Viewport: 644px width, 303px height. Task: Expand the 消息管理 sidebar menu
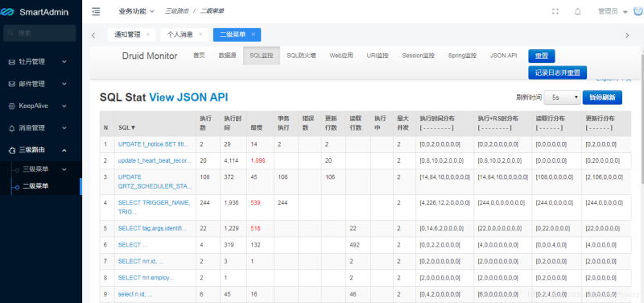pos(64,128)
